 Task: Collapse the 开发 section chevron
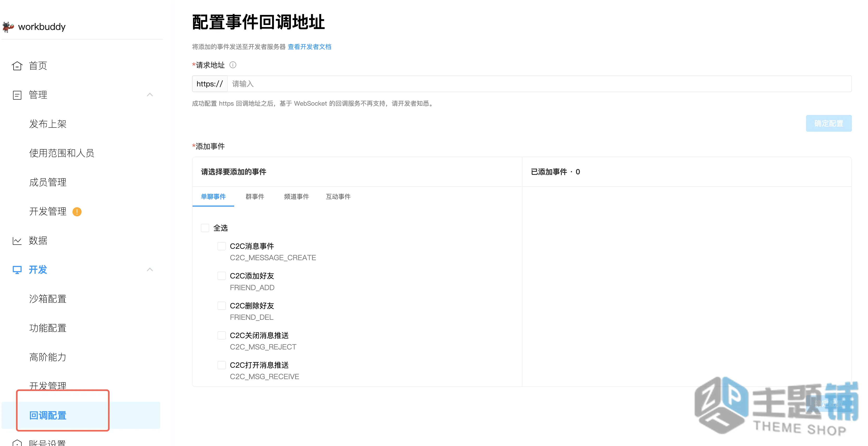pyautogui.click(x=150, y=270)
